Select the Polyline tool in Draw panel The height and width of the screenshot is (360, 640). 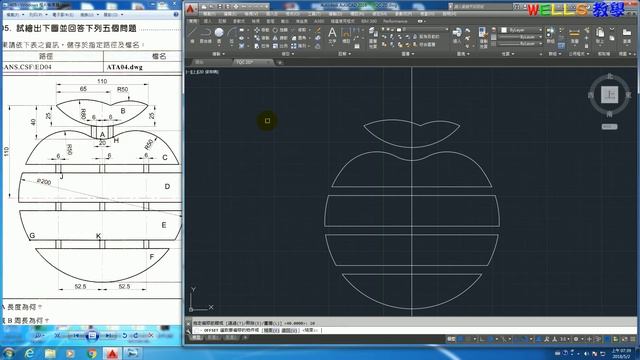[x=206, y=34]
